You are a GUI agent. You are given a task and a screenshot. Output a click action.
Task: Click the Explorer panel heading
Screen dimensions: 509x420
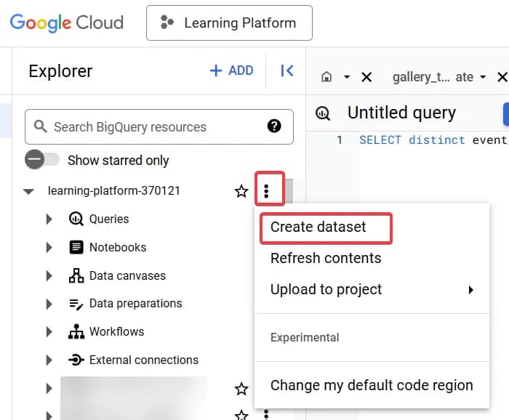[60, 71]
